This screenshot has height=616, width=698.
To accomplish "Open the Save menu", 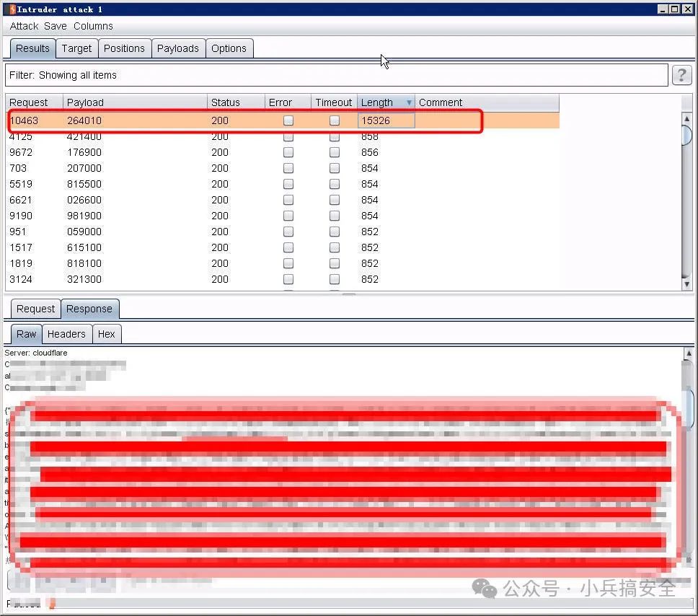I will point(55,26).
